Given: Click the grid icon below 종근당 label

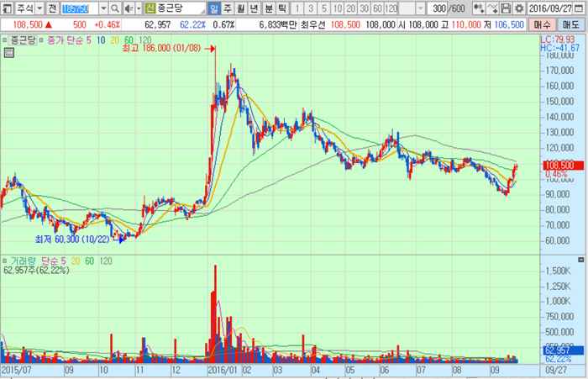Looking at the screenshot, I should (x=8, y=54).
